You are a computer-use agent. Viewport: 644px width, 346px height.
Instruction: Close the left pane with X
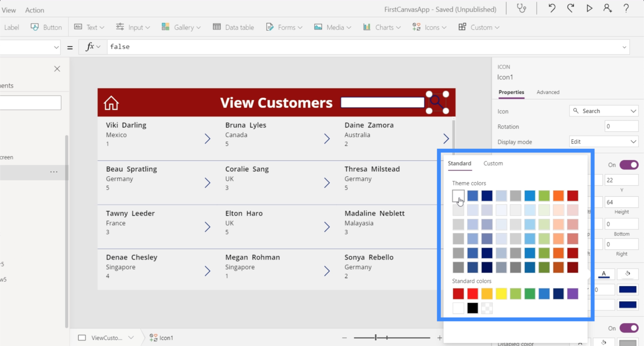click(x=57, y=69)
